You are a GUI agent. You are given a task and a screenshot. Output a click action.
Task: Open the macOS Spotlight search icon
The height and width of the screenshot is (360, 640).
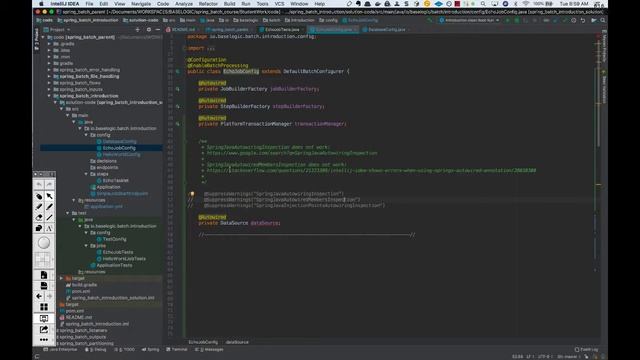click(x=483, y=4)
